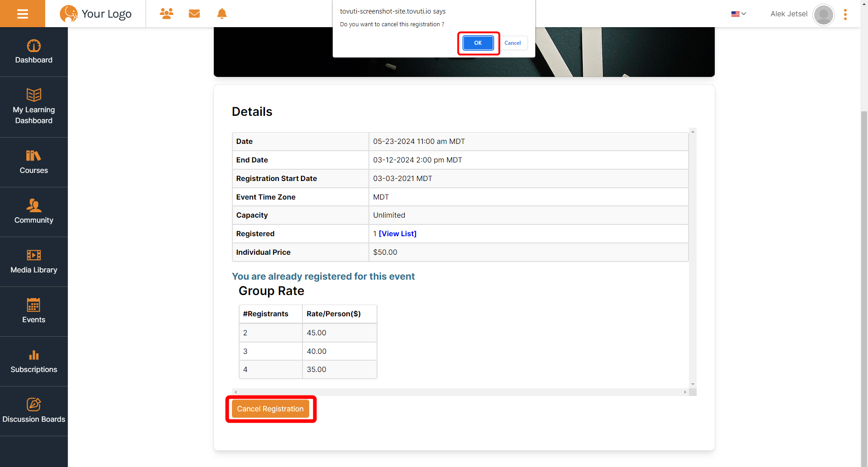Click the Alek Jetsel profile avatar
868x467 pixels.
click(824, 14)
